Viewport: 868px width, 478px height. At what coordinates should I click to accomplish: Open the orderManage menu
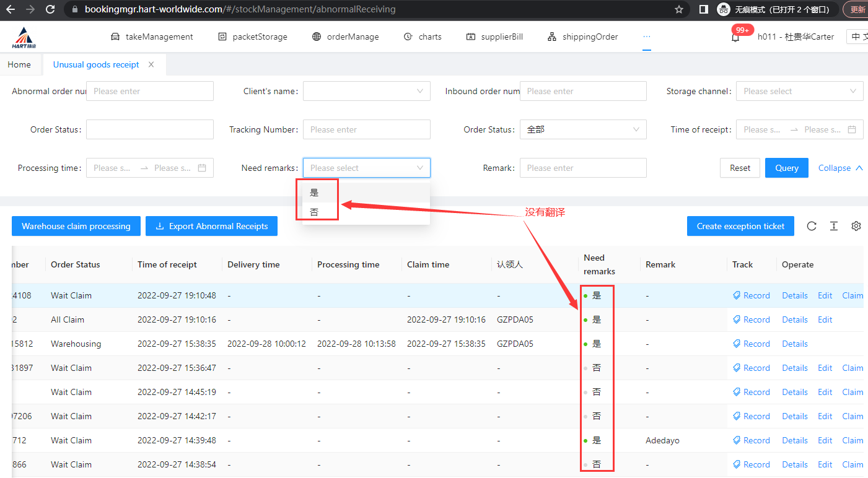[345, 37]
